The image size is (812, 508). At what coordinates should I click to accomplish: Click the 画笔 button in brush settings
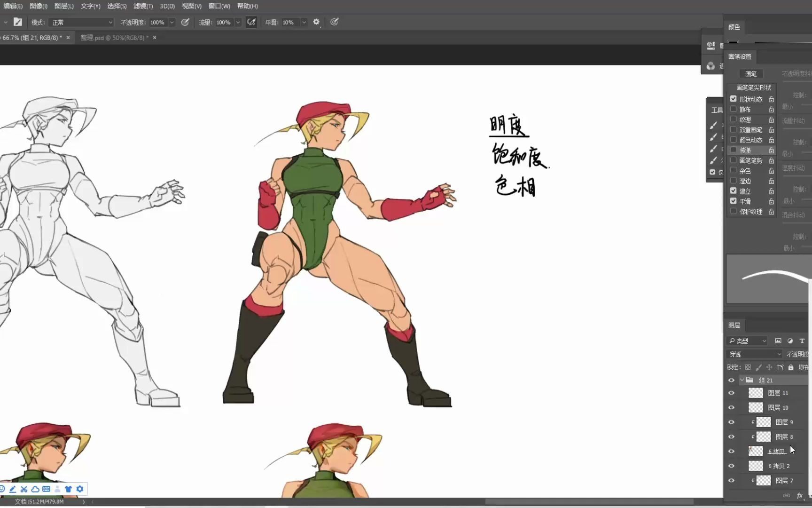coord(751,74)
